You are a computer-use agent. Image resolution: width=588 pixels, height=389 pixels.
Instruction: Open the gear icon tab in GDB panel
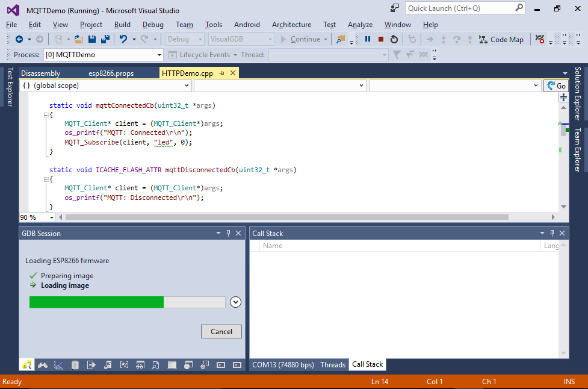(x=205, y=365)
